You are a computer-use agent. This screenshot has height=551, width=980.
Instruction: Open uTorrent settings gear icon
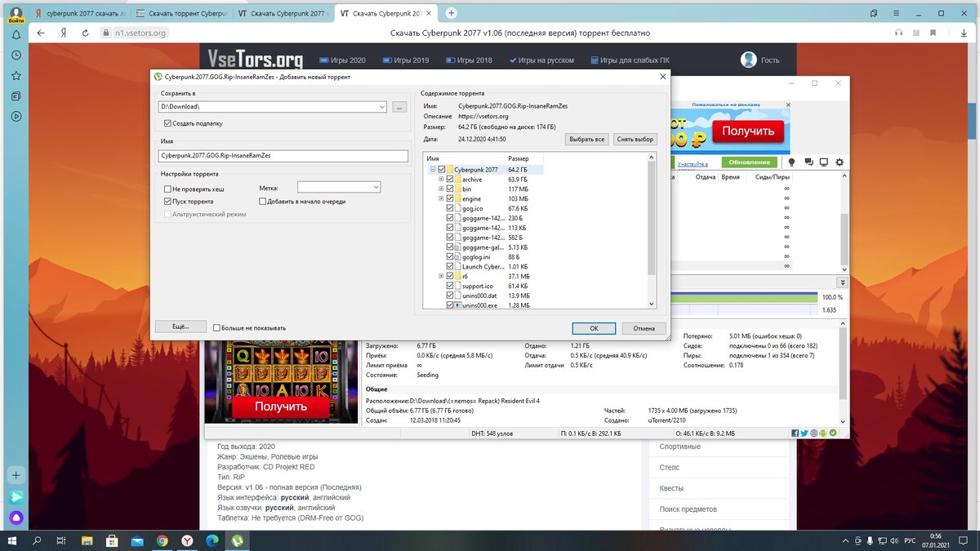tap(840, 162)
